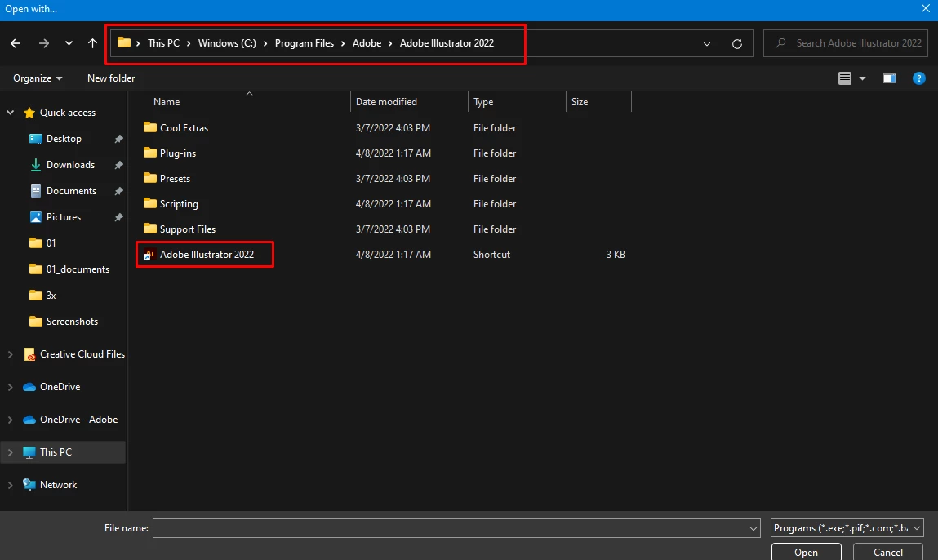Select Windows (C:) in breadcrumb path
The height and width of the screenshot is (560, 938).
[x=227, y=43]
